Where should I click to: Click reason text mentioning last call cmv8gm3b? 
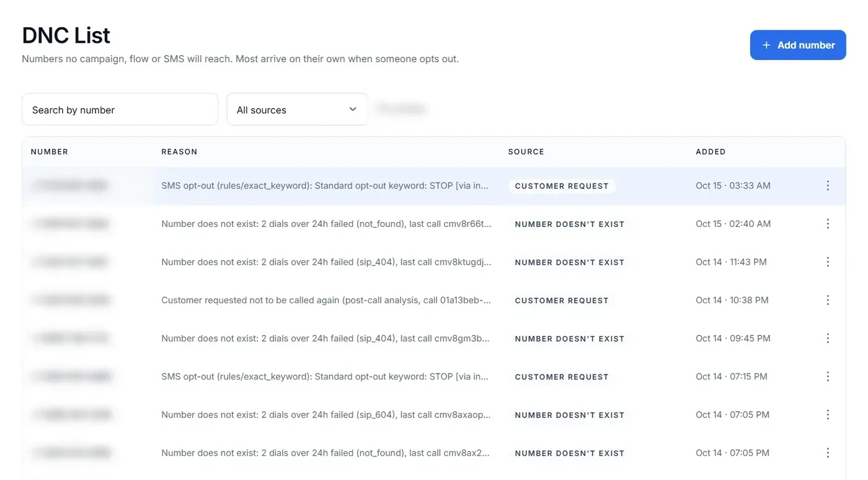325,339
